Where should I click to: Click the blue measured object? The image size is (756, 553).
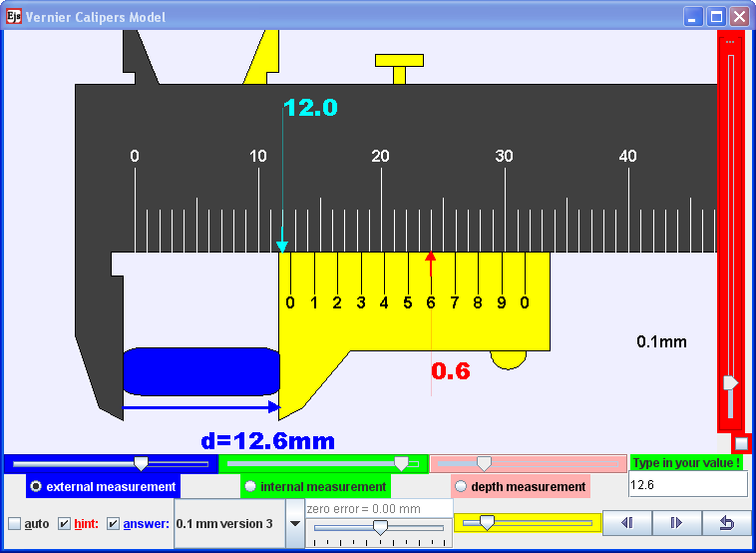coord(201,371)
